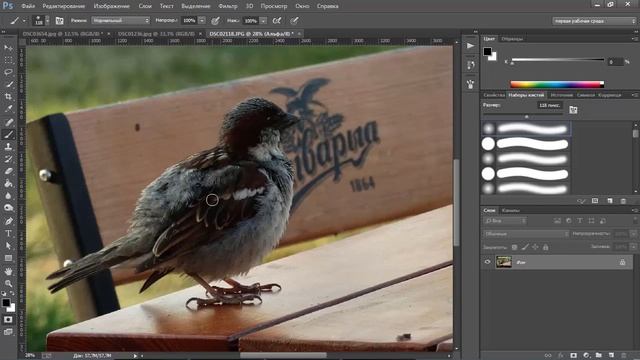This screenshot has height=360, width=640.
Task: Select the Pen tool
Action: [8, 221]
